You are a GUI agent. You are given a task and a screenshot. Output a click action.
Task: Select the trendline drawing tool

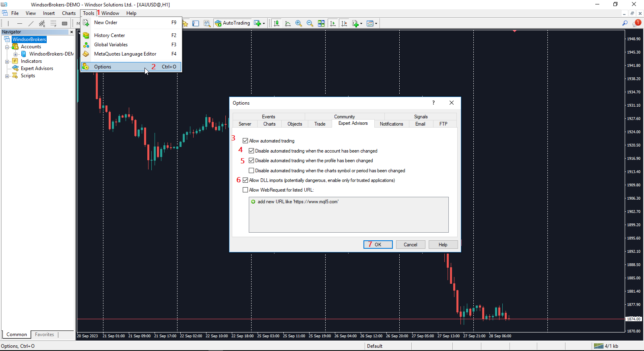click(31, 23)
